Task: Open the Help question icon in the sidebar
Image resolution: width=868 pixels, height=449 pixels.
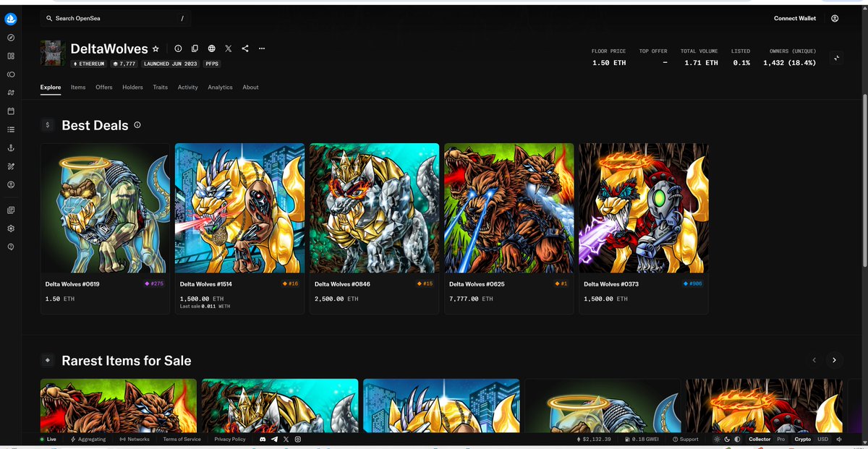Action: click(11, 247)
